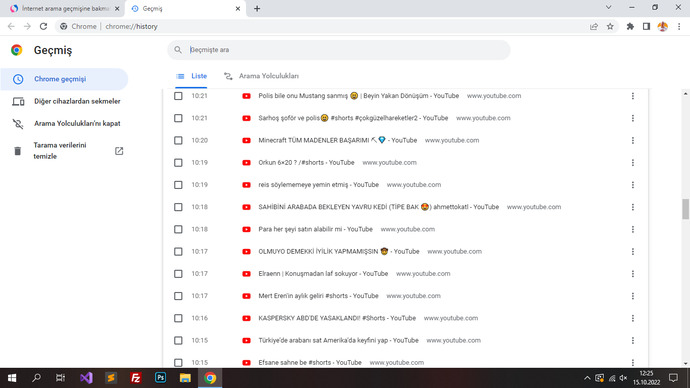Viewport: 690px width, 388px height.
Task: Open Task View on taskbar
Action: click(60, 378)
